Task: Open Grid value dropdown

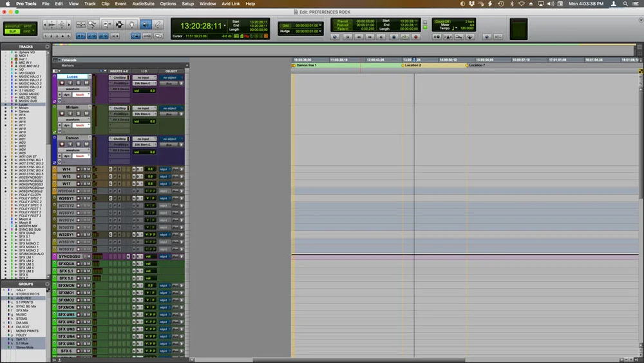Action: click(320, 25)
